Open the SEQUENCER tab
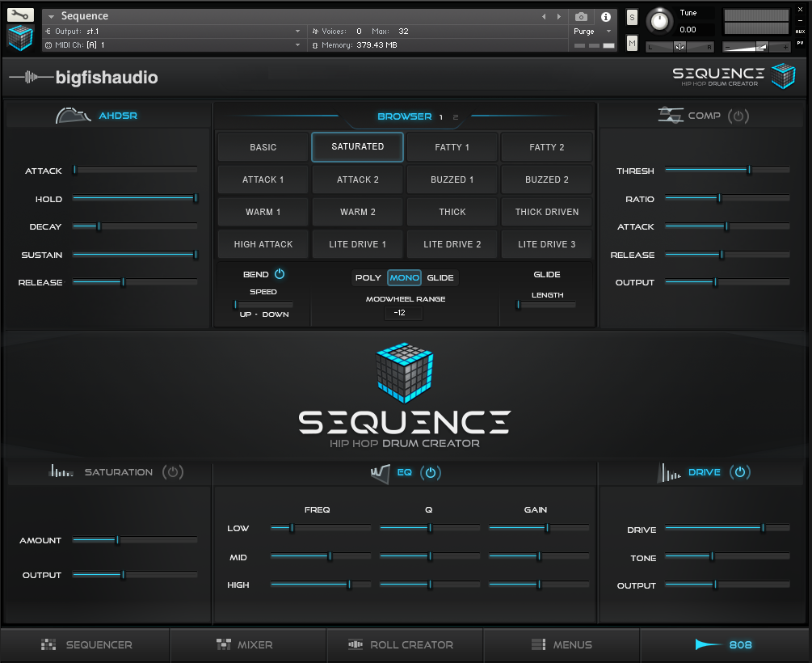The height and width of the screenshot is (663, 812). pyautogui.click(x=86, y=645)
